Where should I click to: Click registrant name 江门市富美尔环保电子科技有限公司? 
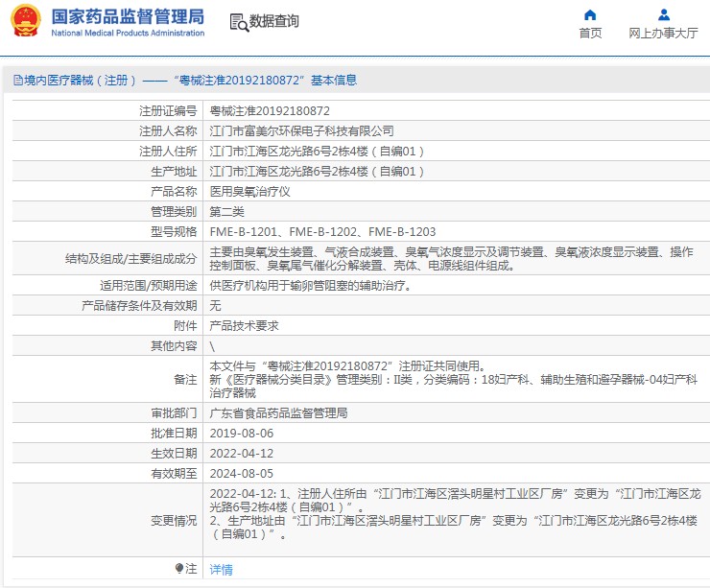[301, 131]
